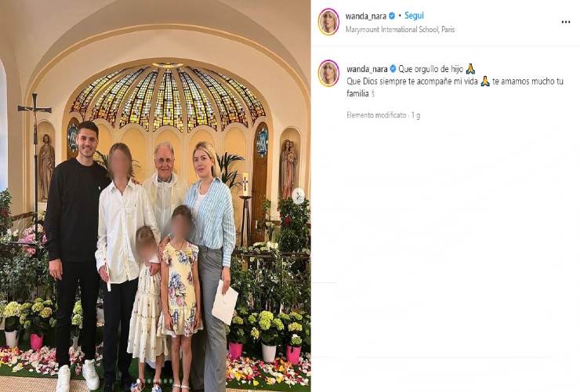580x392 pixels.
Task: Show next photo with carousel arrow
Action: click(x=298, y=196)
